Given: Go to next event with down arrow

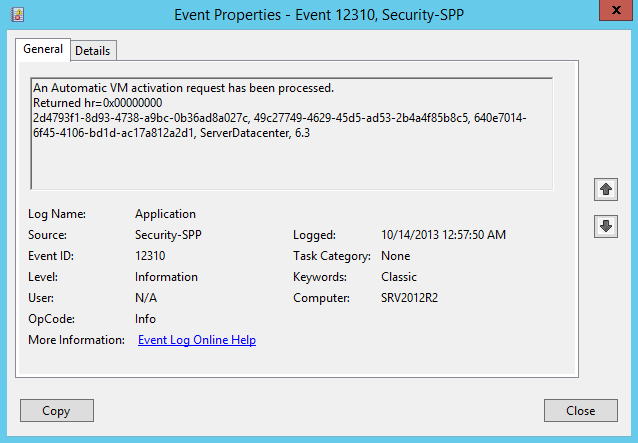Looking at the screenshot, I should (605, 226).
